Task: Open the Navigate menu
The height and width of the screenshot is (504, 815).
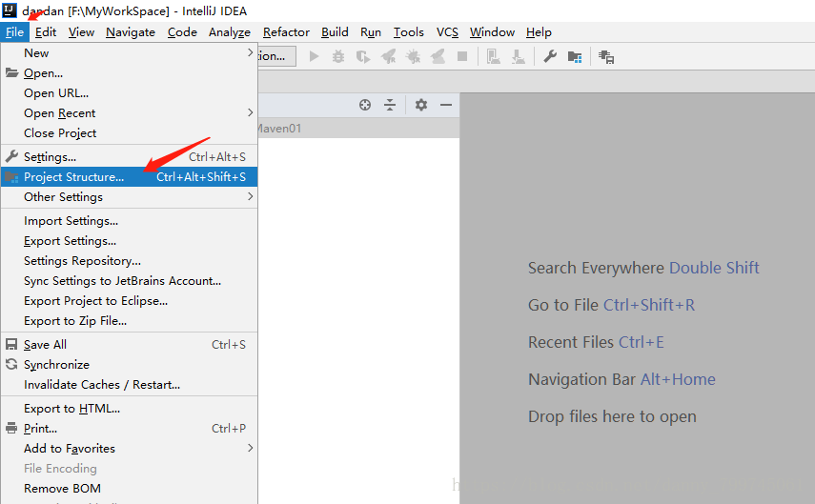Action: tap(131, 32)
